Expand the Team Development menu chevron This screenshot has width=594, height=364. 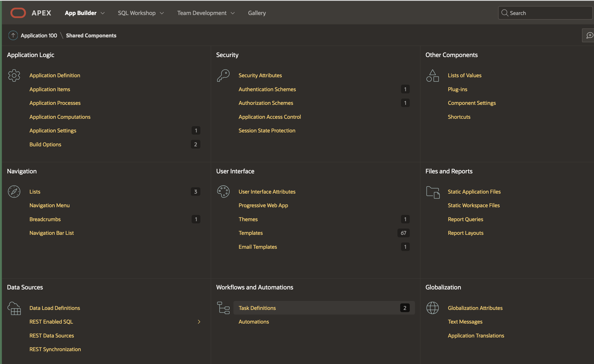click(233, 13)
